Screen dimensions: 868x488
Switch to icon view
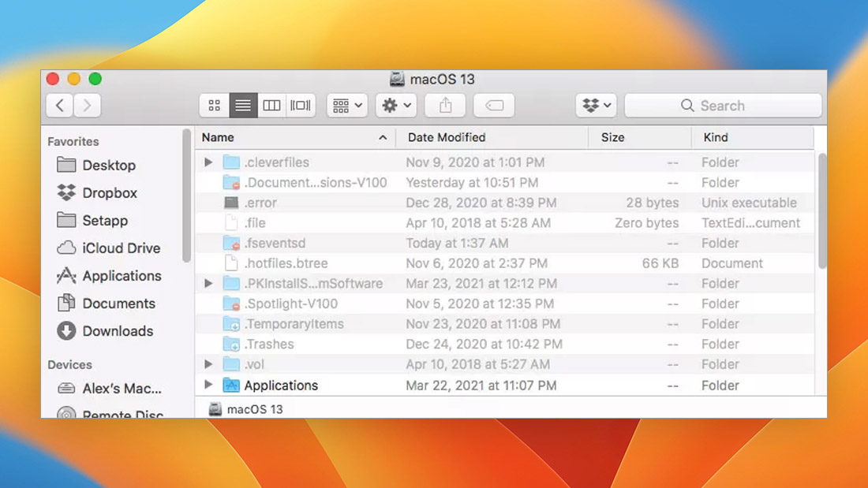pos(214,105)
